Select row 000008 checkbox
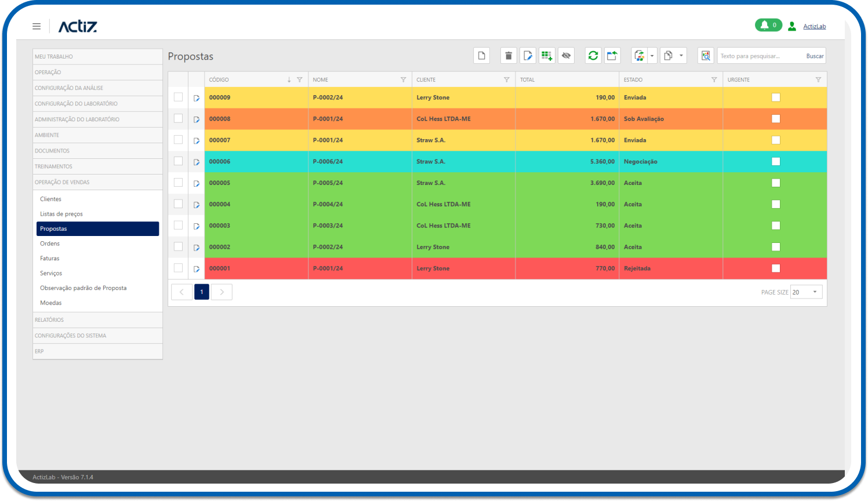 [x=178, y=118]
